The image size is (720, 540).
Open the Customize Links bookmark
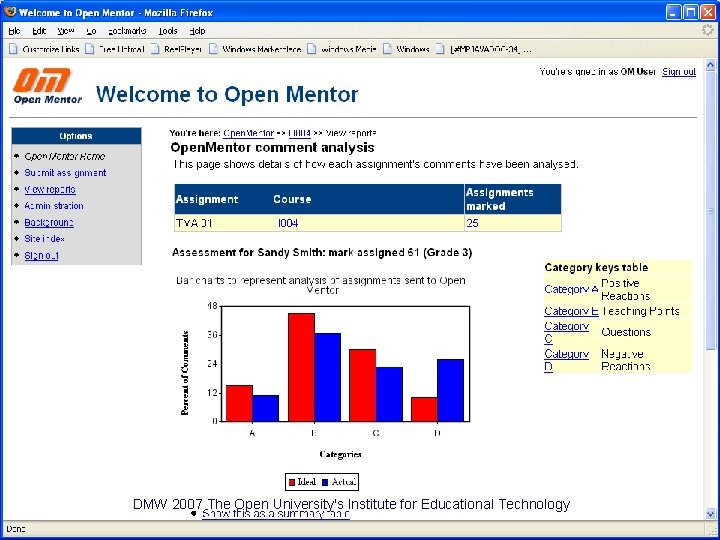[44, 49]
